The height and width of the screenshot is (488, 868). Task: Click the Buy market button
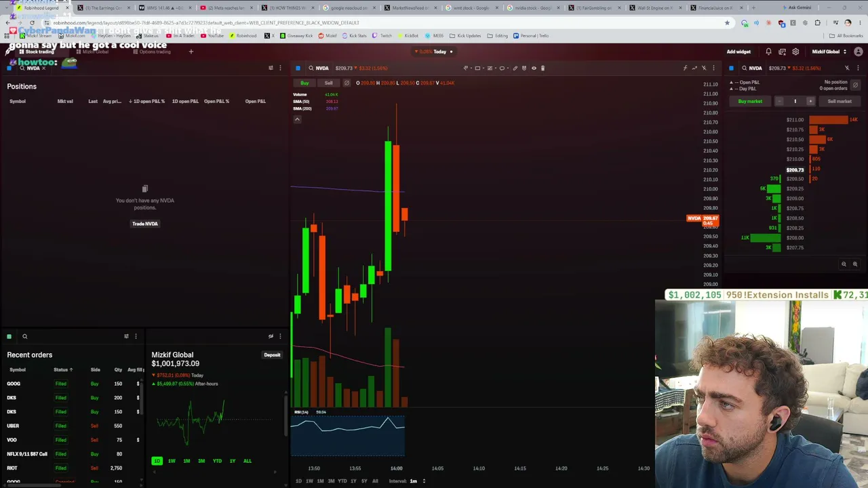pos(750,101)
